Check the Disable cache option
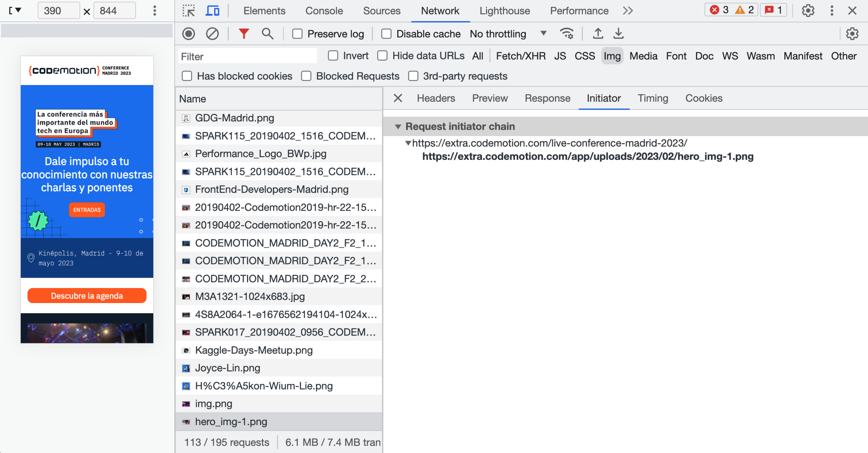The width and height of the screenshot is (868, 453). point(386,34)
